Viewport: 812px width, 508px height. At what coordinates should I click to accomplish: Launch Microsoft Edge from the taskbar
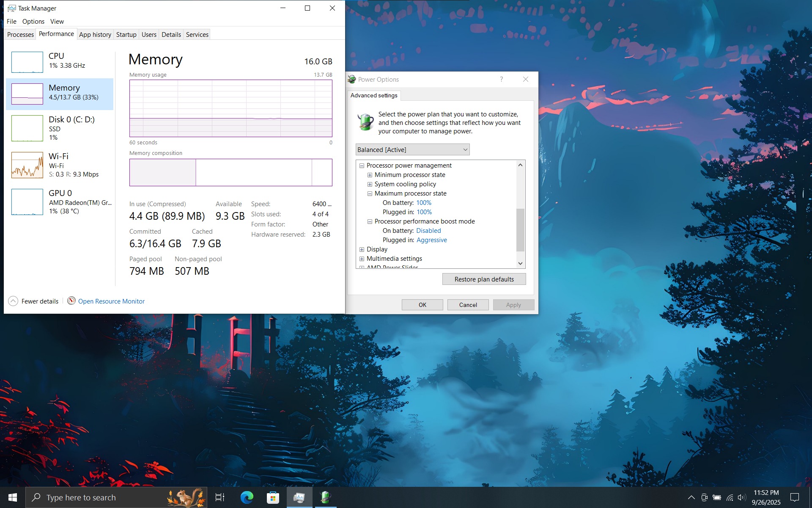(247, 497)
